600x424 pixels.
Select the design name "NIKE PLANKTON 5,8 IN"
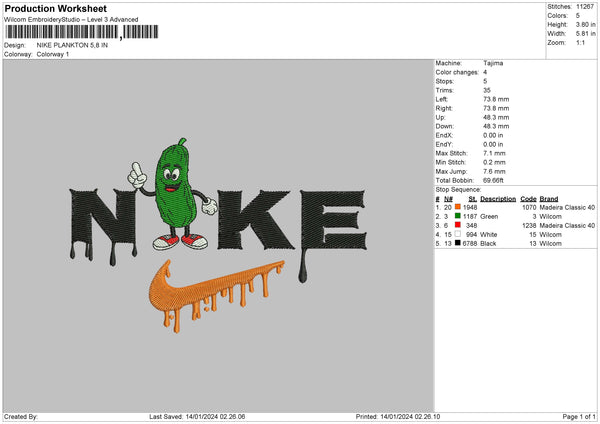click(72, 45)
